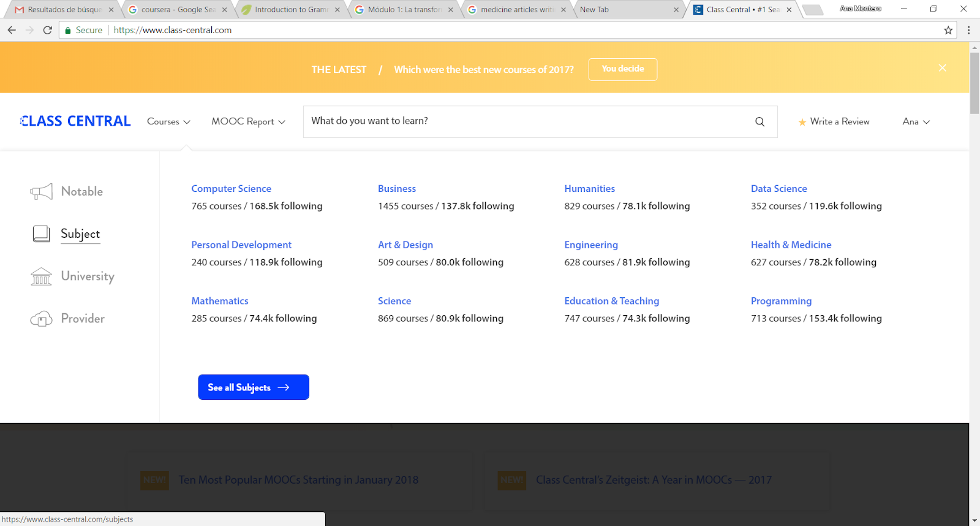Viewport: 980px width, 526px height.
Task: Open the Computer Science subject
Action: 231,189
